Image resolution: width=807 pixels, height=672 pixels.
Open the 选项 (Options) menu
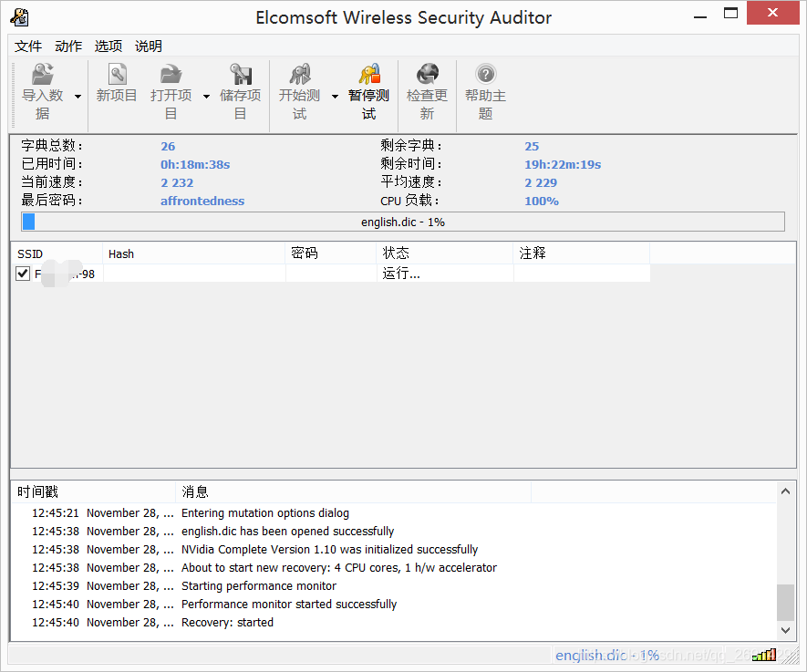coord(109,47)
